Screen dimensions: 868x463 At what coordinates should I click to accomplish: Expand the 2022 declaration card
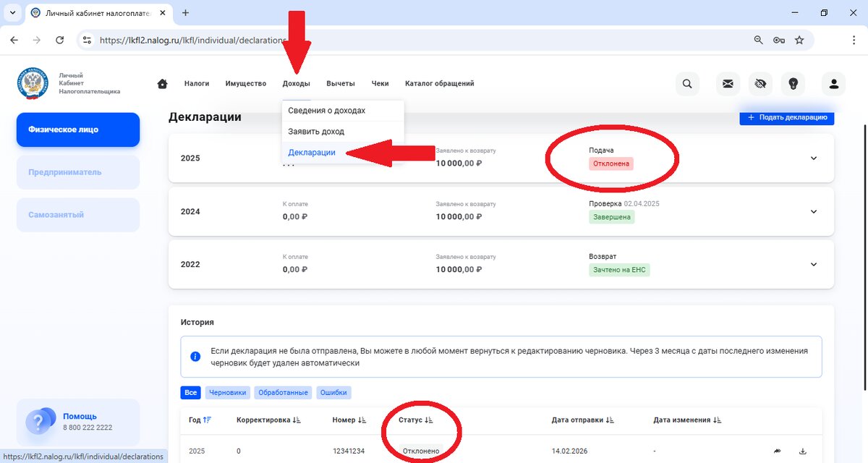coord(813,265)
